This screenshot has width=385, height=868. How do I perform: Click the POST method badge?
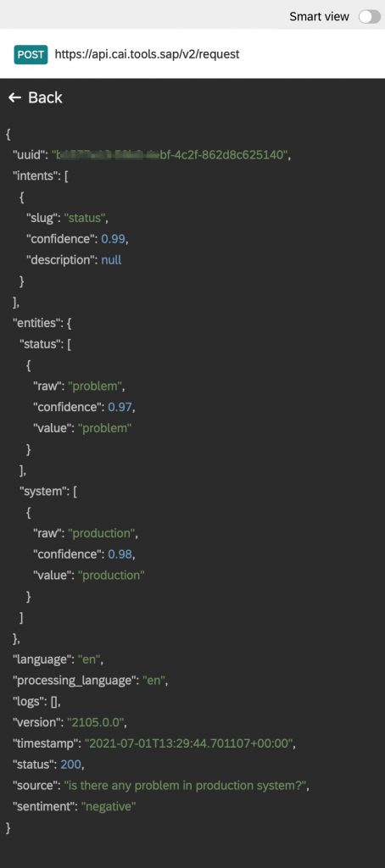click(31, 54)
